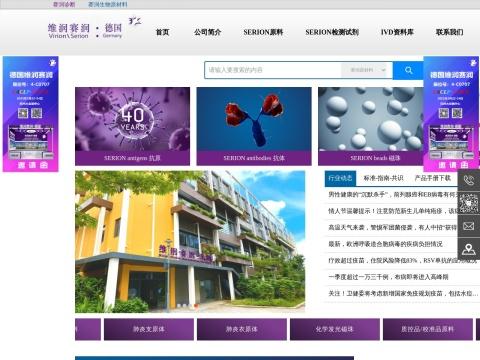
Task: Open 联系我们 menu item
Action: 450,32
